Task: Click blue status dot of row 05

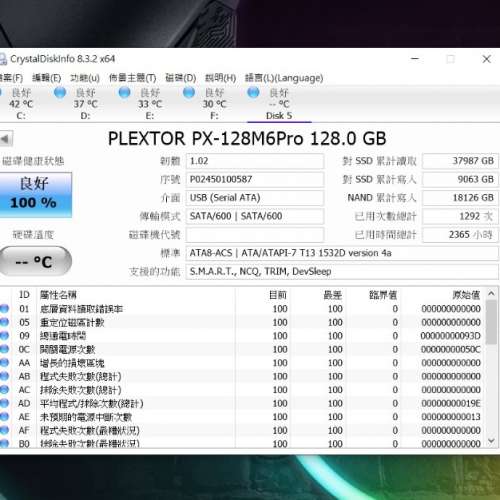Action: tap(4, 322)
